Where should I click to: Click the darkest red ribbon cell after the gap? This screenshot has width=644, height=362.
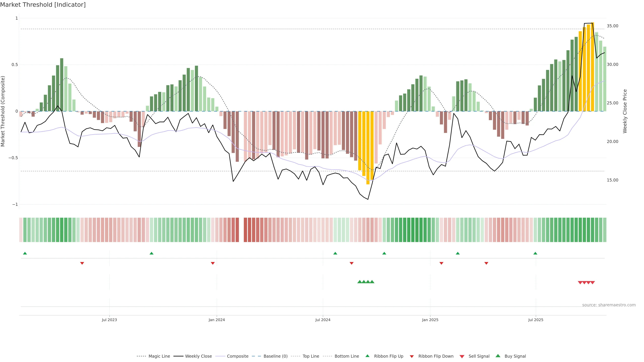click(x=246, y=230)
